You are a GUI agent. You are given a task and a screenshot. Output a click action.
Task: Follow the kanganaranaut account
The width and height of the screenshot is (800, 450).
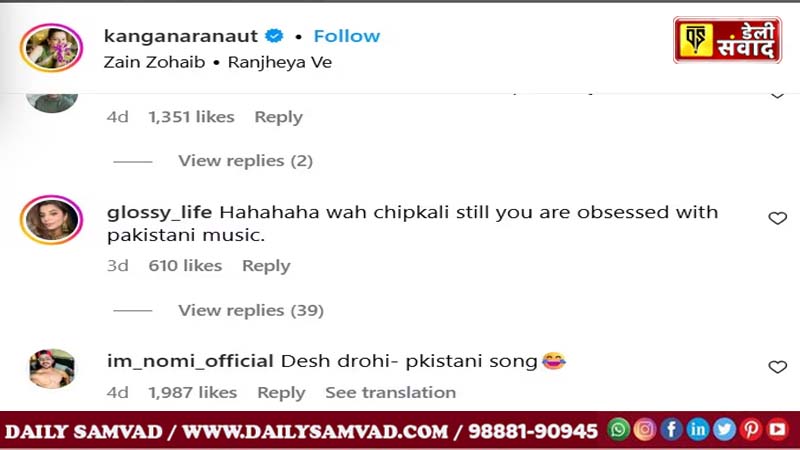tap(347, 36)
